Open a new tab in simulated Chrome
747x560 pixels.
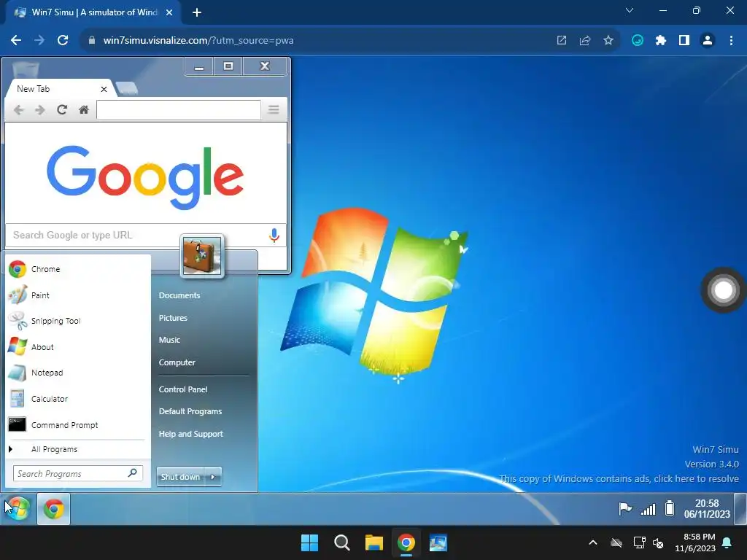tap(127, 88)
